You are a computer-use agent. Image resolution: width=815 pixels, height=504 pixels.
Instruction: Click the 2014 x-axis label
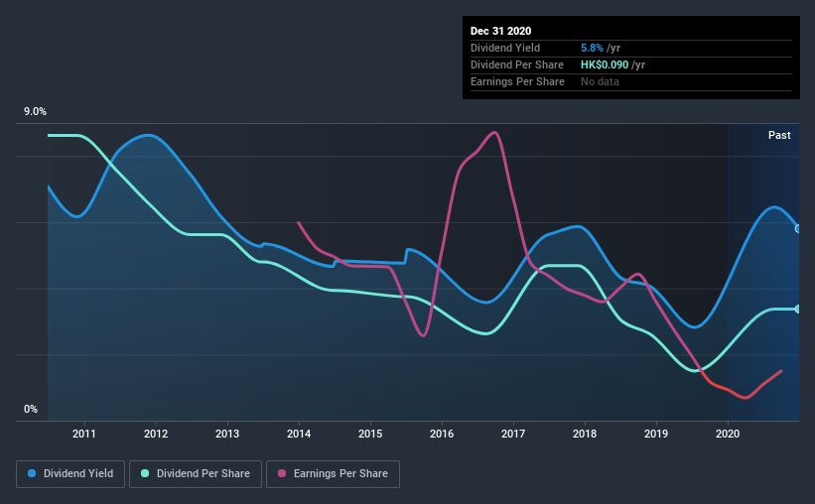point(299,434)
